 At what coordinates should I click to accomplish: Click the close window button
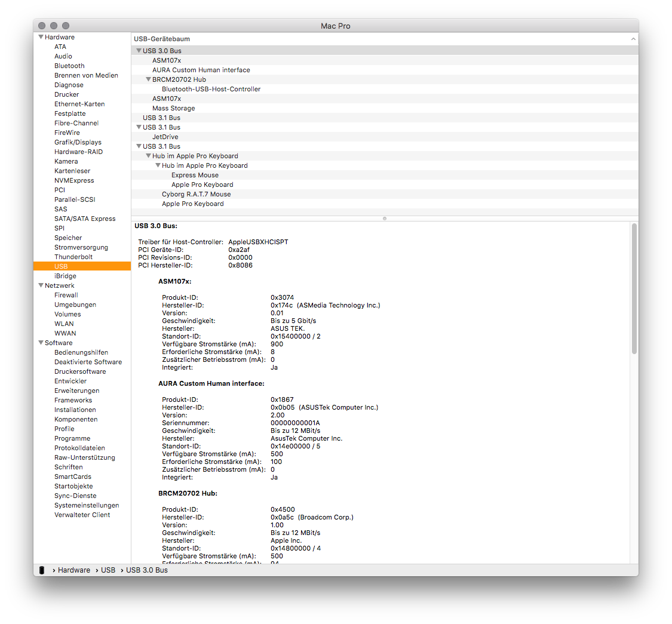(x=42, y=26)
